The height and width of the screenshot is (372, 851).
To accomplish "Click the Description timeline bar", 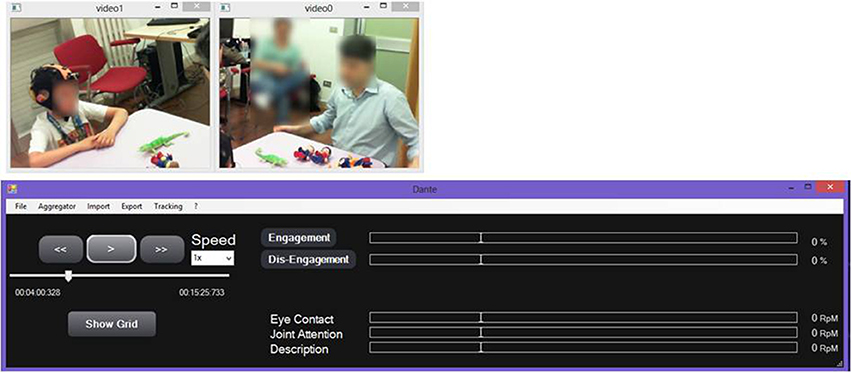I will [x=583, y=348].
